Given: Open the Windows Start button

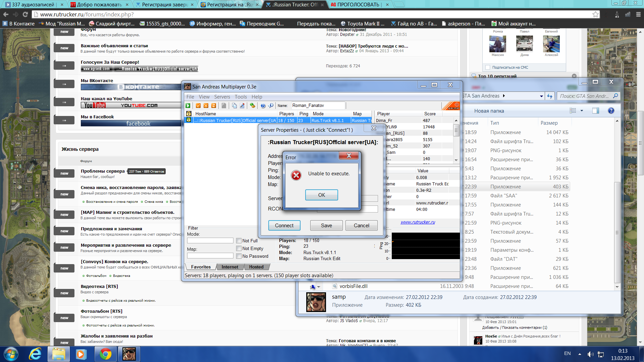Looking at the screenshot, I should (11, 354).
